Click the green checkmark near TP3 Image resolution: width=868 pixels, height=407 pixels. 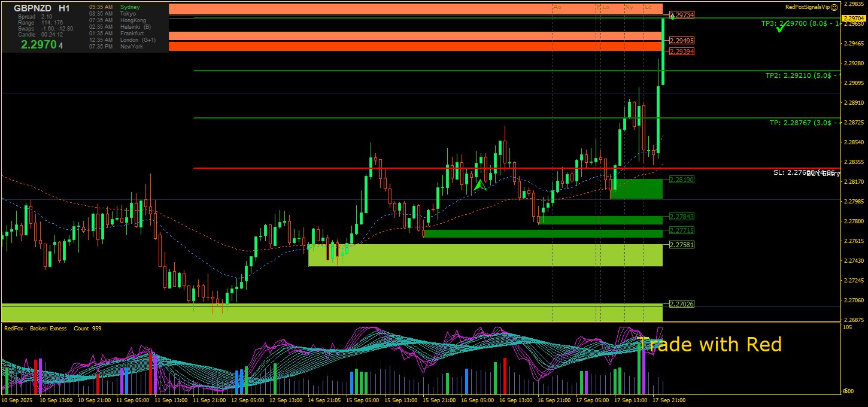point(780,28)
